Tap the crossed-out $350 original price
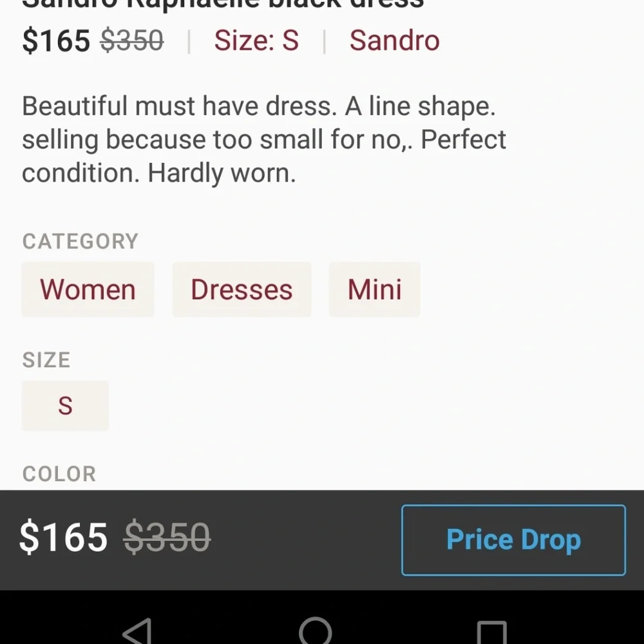 (x=131, y=40)
